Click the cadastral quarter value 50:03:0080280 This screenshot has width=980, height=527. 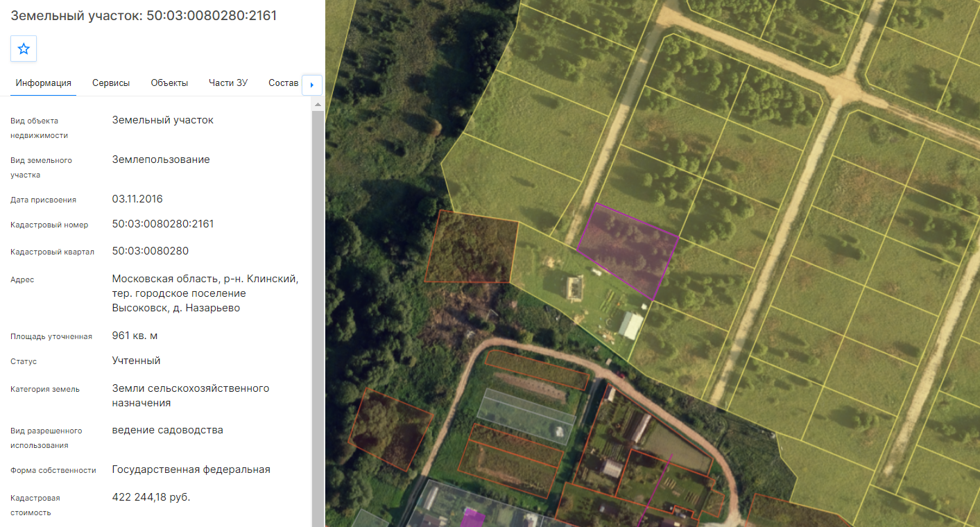point(151,251)
